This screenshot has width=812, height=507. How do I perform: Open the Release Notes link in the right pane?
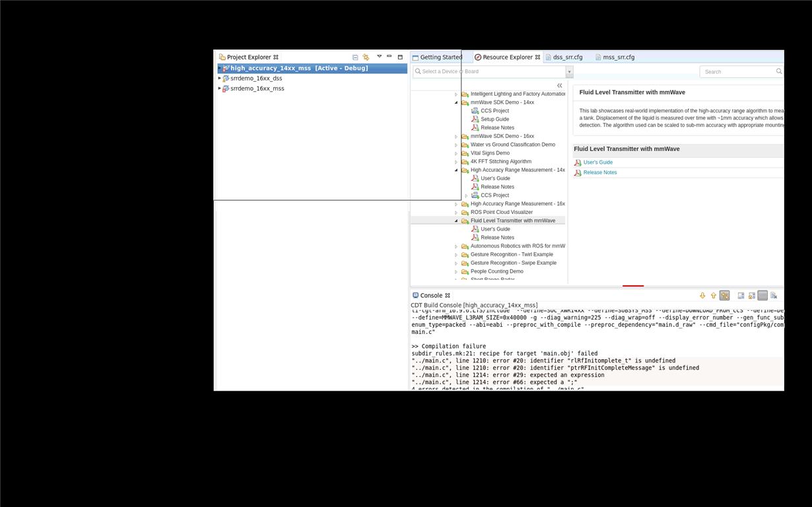(599, 172)
